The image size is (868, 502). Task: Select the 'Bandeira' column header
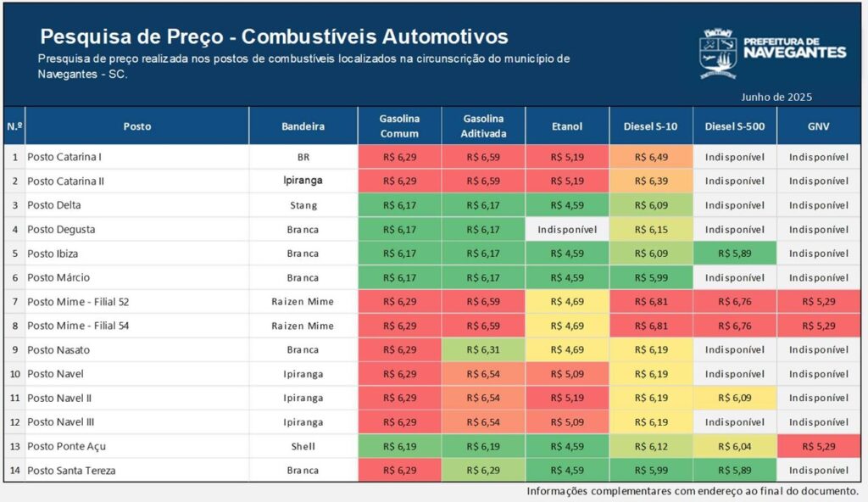pos(303,126)
